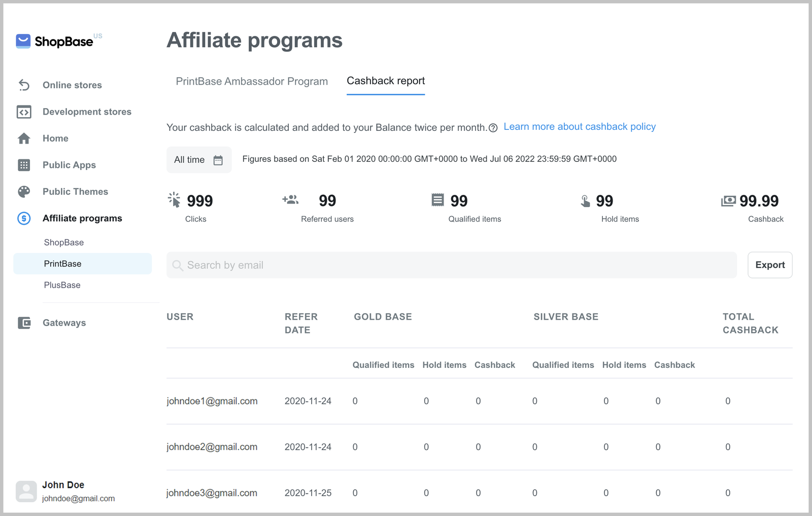Click the cashback help question mark icon
Viewport: 812px width, 516px height.
[x=493, y=128]
